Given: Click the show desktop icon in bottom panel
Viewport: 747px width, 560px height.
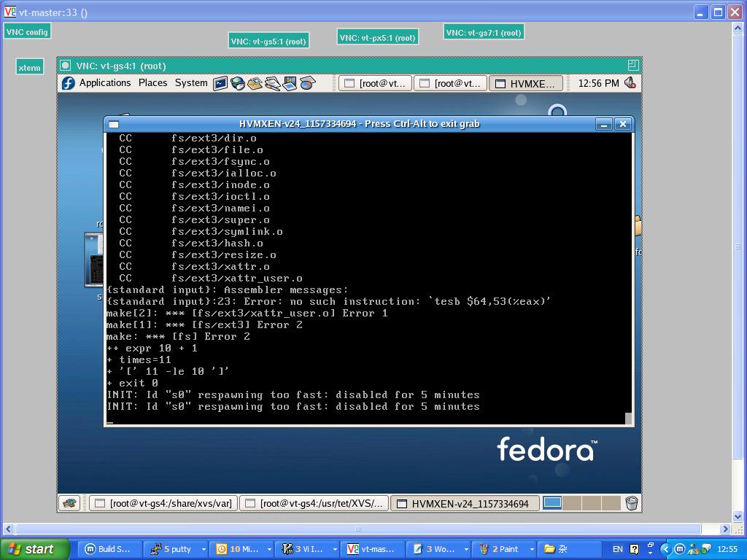Looking at the screenshot, I should 70,503.
